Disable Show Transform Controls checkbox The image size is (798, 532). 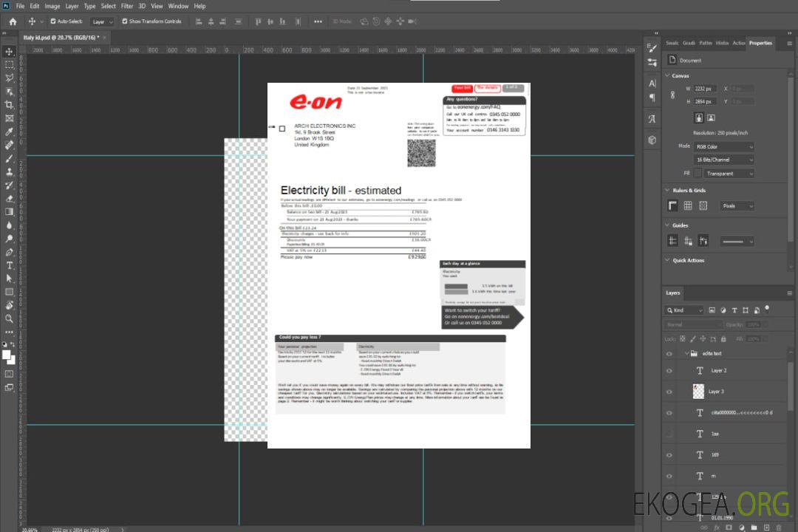coord(125,21)
